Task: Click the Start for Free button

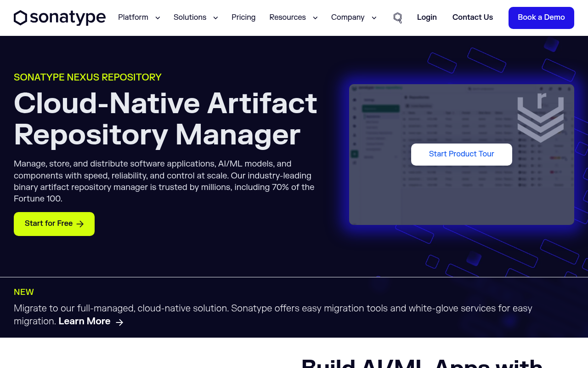Action: click(54, 224)
